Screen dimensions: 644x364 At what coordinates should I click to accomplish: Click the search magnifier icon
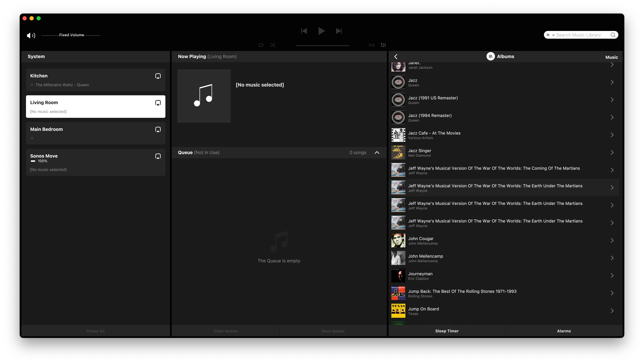coord(613,35)
